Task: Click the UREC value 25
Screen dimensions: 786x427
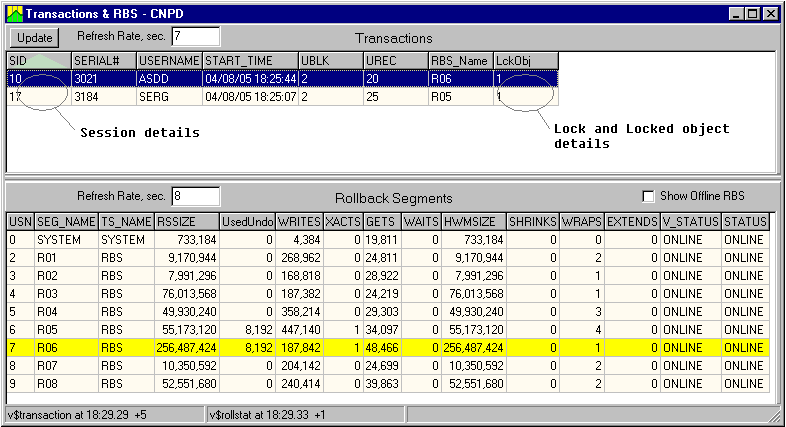Action: [396, 97]
